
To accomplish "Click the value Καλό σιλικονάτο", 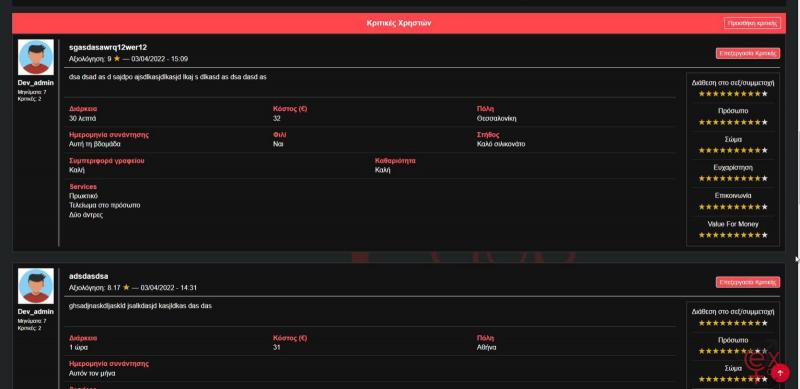I will (501, 144).
